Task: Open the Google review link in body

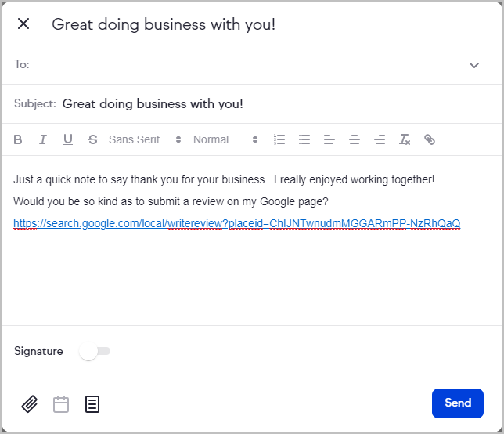Action: [x=237, y=223]
